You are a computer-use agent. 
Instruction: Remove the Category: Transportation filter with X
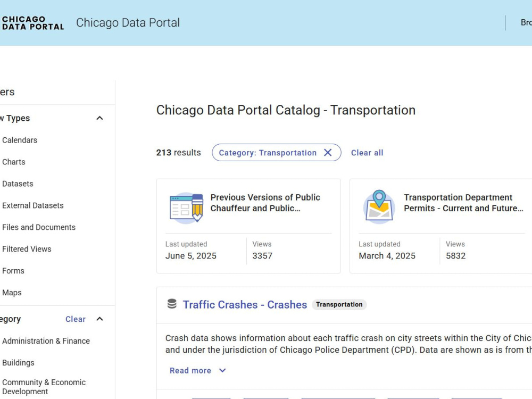[x=328, y=153]
